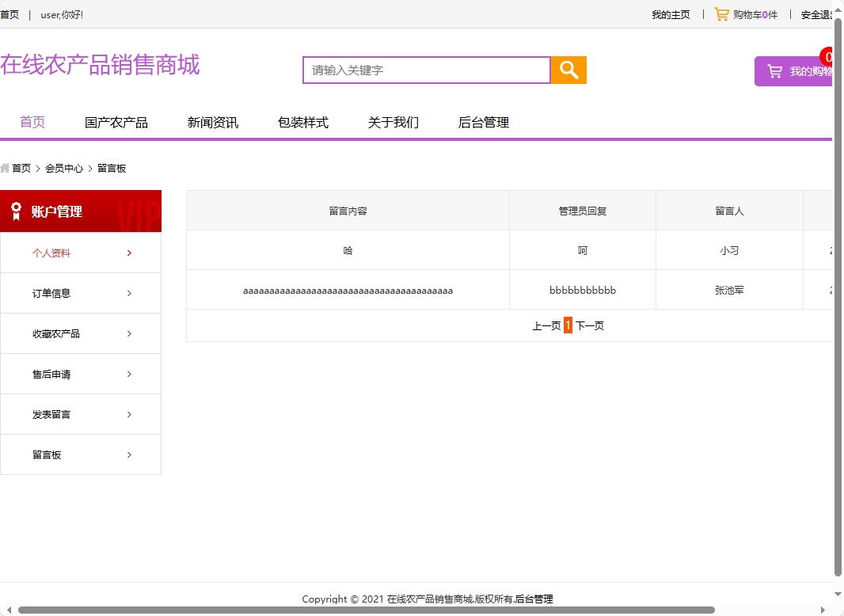Open the 新闻资讯 section
The height and width of the screenshot is (616, 844).
pyautogui.click(x=211, y=122)
